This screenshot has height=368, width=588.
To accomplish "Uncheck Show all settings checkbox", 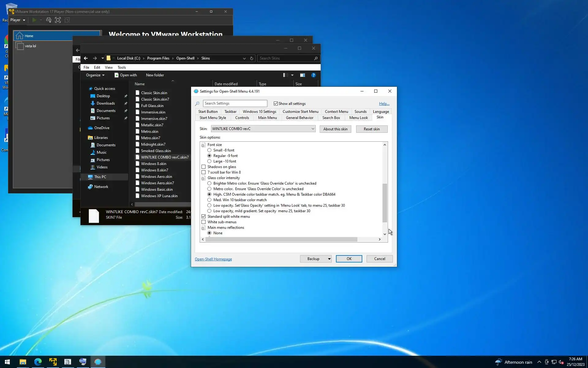I will pos(276,104).
